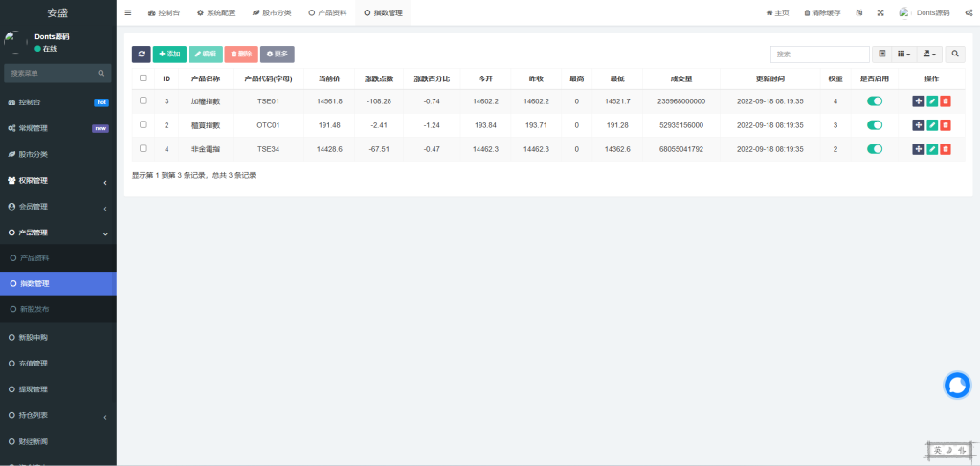The width and height of the screenshot is (980, 466).
Task: Click the green 添加 button
Action: [x=169, y=55]
